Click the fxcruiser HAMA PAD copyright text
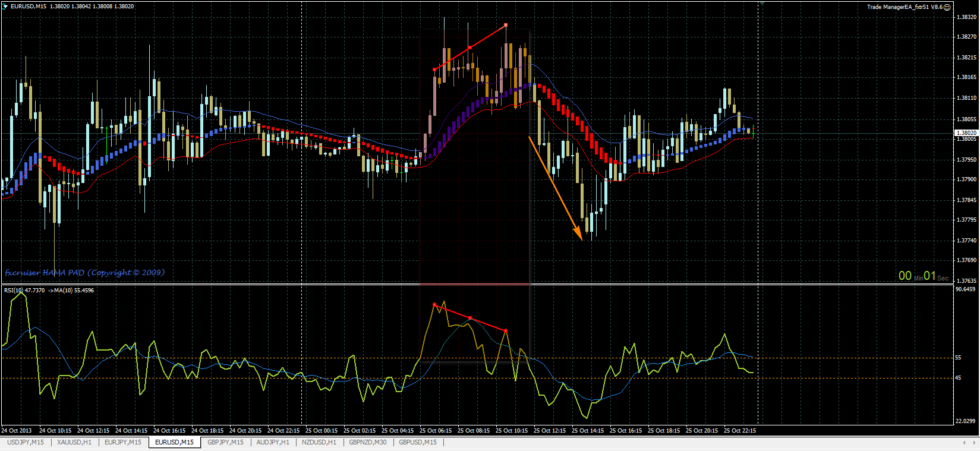980x451 pixels. (85, 273)
